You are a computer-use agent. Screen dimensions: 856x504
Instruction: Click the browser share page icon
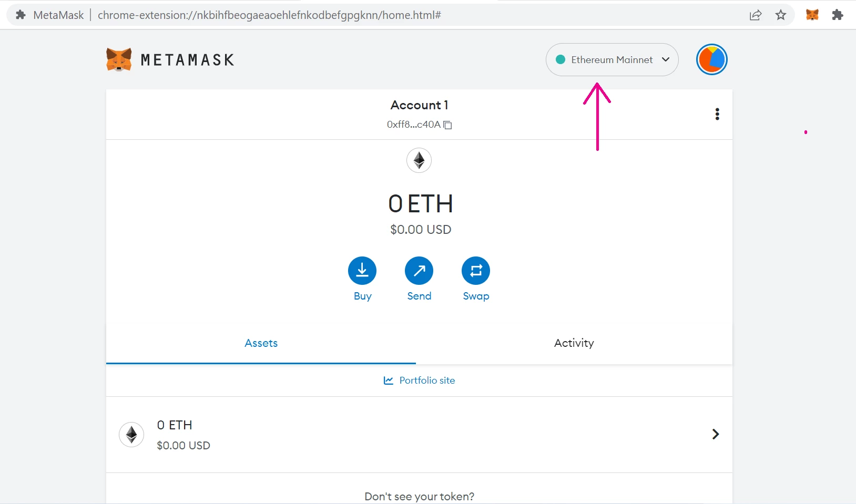[x=756, y=15]
